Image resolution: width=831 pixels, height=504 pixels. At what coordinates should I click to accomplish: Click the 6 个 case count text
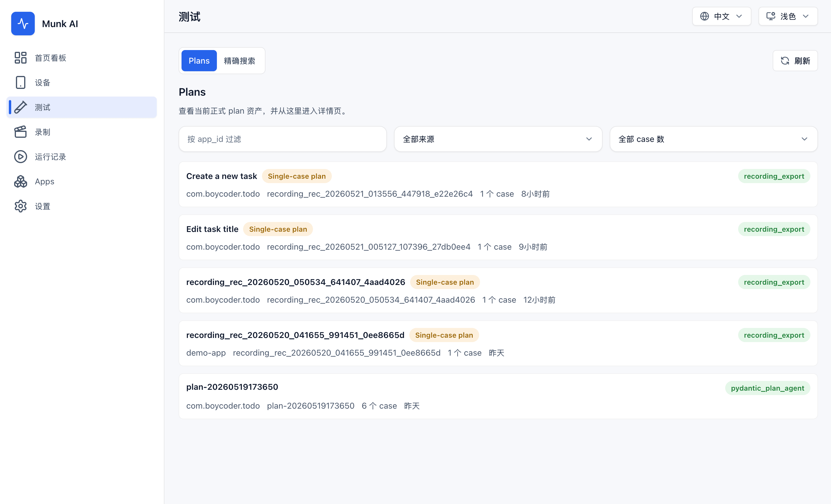coord(380,406)
